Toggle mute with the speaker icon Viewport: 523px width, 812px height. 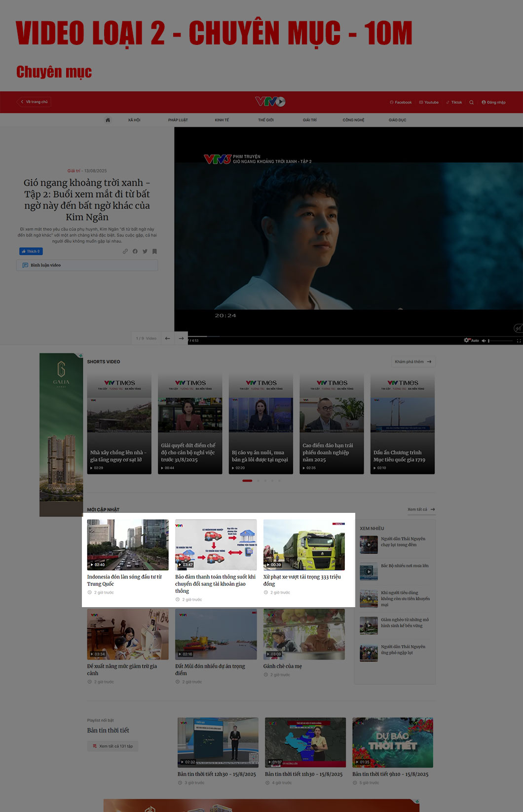point(484,341)
